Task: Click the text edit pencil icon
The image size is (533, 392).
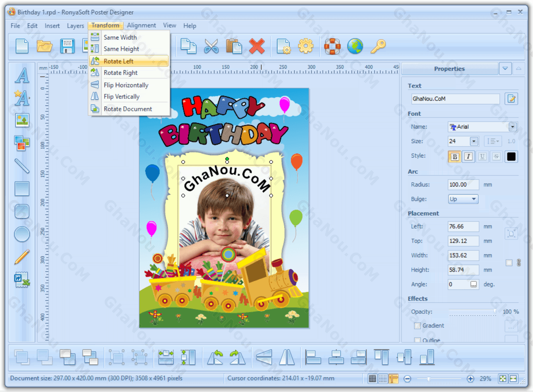Action: pos(511,99)
